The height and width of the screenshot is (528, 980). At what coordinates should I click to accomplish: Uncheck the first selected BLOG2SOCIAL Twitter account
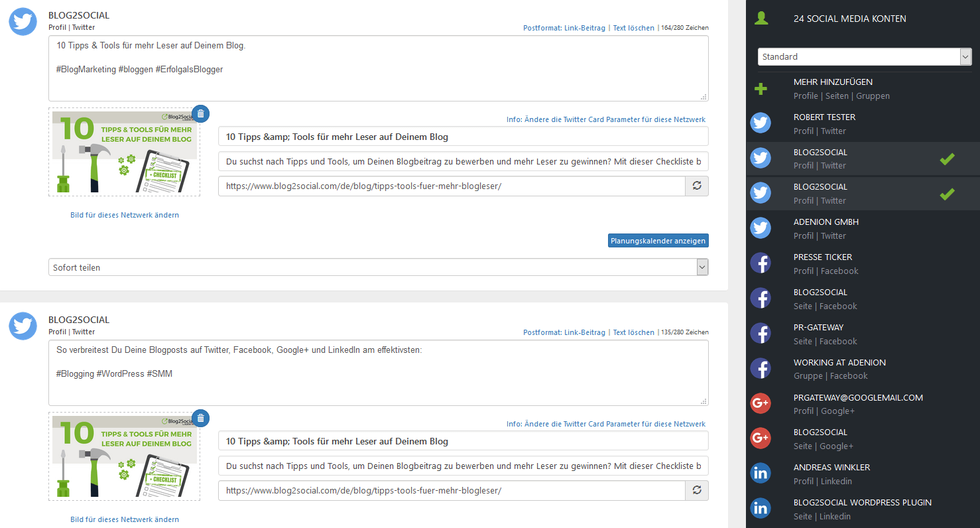(947, 159)
